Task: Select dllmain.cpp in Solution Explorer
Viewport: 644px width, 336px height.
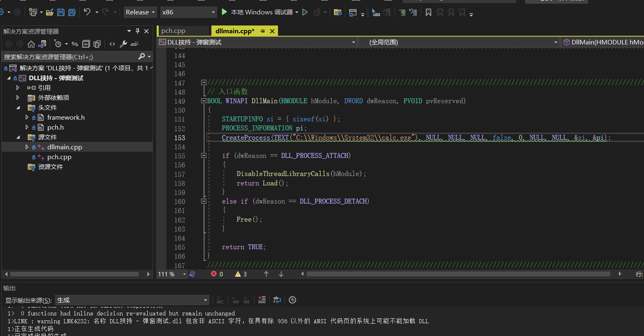Action: [65, 147]
